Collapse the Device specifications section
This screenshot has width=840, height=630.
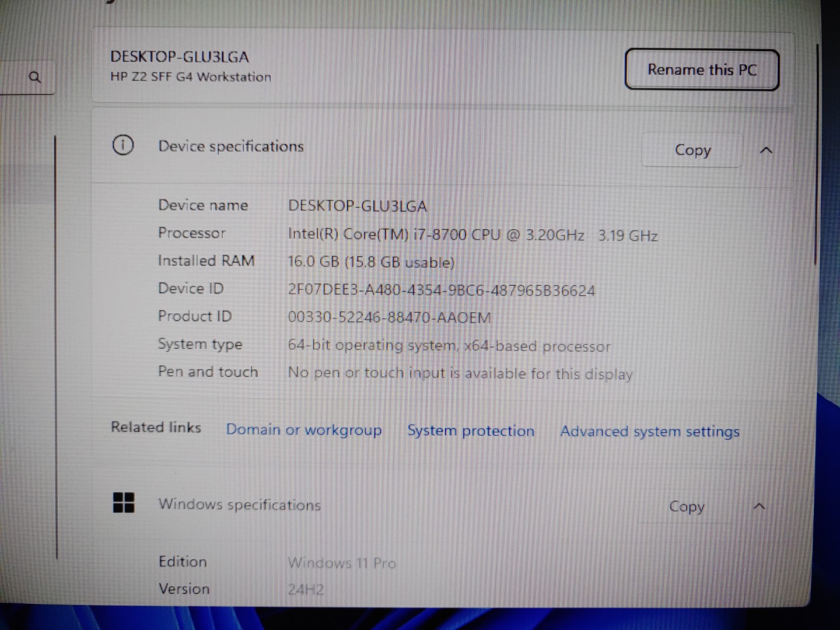point(766,150)
